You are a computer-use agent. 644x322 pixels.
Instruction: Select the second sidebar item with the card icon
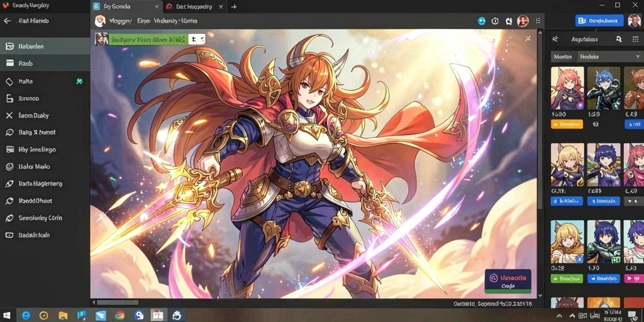tap(45, 64)
